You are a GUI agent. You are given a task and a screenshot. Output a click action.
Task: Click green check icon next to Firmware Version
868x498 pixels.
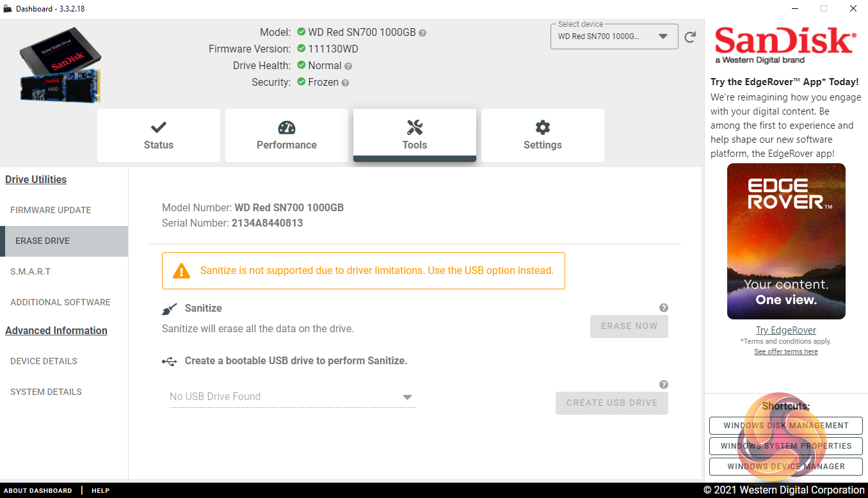pos(301,49)
